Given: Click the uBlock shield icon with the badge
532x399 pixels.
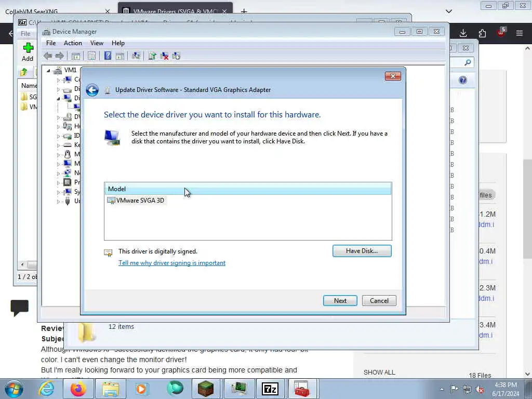Looking at the screenshot, I should [x=501, y=32].
